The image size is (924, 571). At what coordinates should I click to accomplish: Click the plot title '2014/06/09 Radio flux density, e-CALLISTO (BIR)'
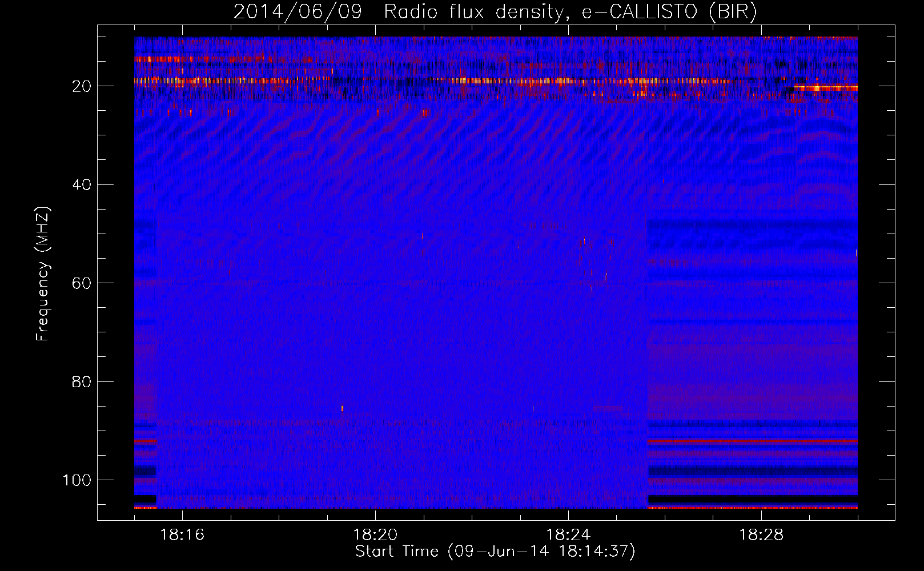(495, 11)
